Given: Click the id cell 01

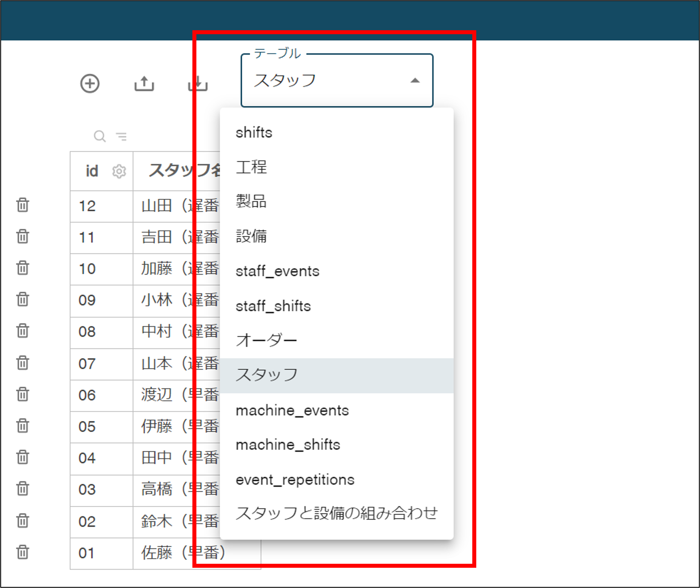Looking at the screenshot, I should pyautogui.click(x=101, y=553).
